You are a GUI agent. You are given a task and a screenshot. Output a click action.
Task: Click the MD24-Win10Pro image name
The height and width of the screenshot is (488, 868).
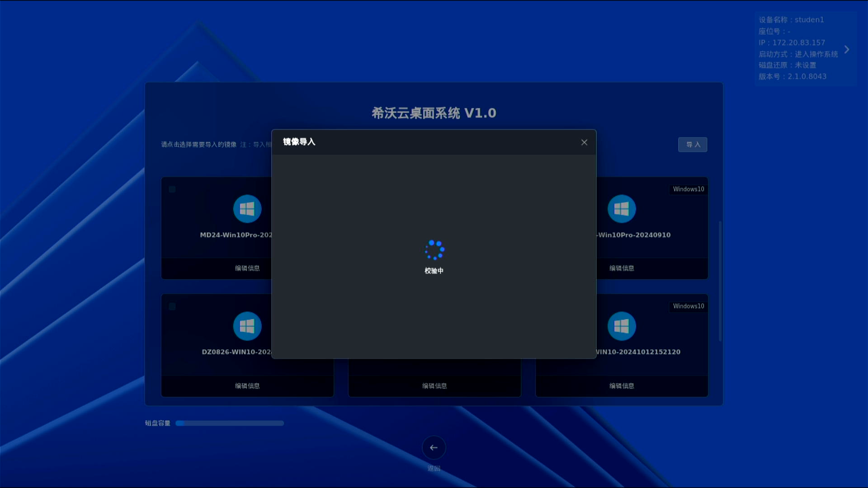(x=236, y=235)
